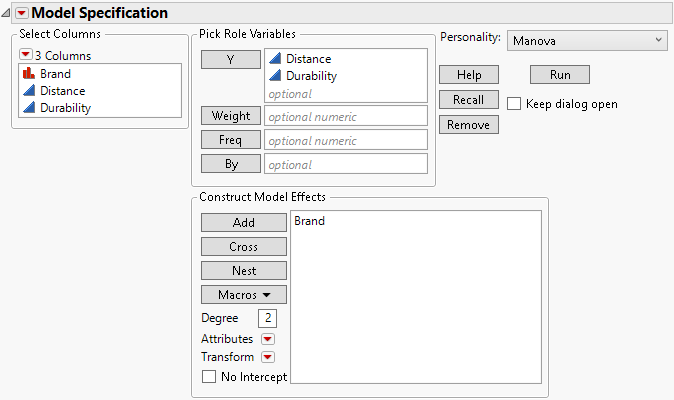Click the Degree value field

pyautogui.click(x=267, y=318)
